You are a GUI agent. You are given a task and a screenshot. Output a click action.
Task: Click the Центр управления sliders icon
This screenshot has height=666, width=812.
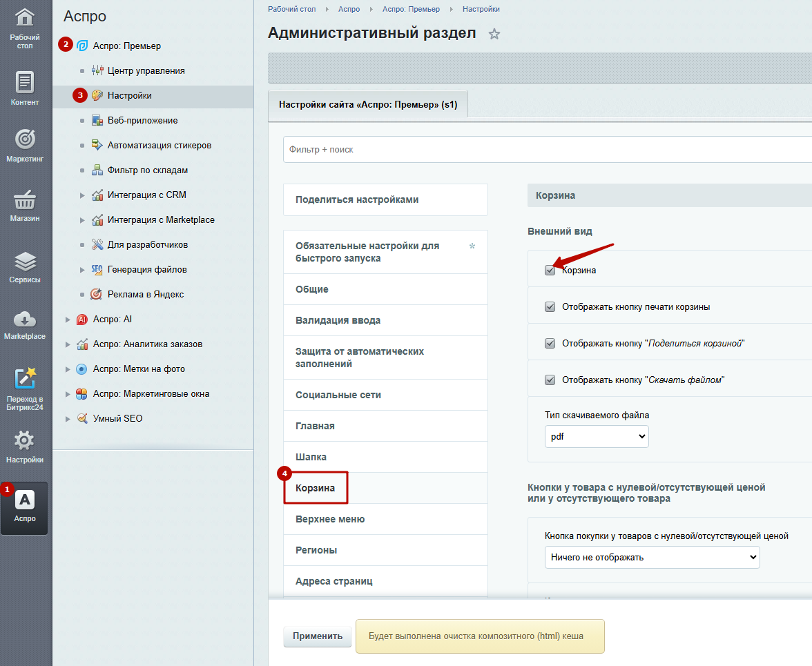point(97,70)
